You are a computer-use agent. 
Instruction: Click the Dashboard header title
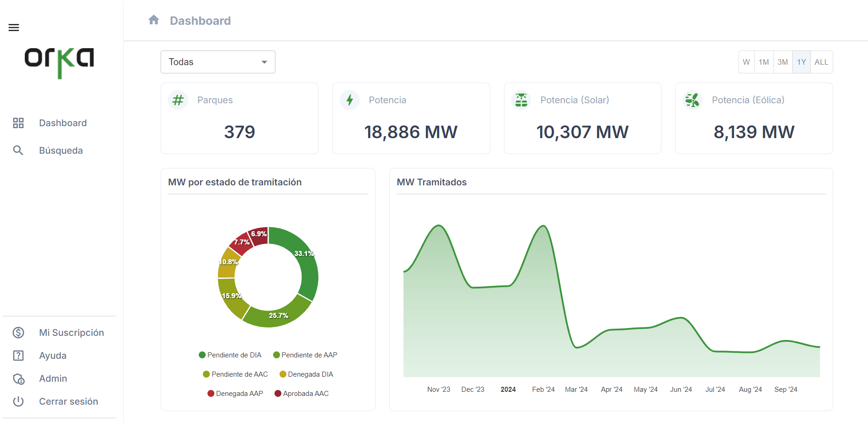200,21
